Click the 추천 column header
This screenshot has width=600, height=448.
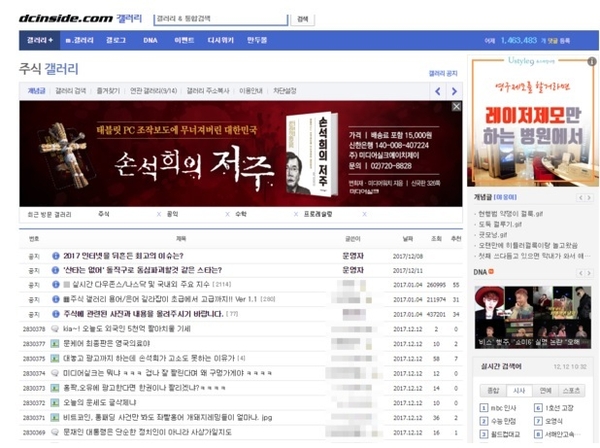click(x=456, y=238)
